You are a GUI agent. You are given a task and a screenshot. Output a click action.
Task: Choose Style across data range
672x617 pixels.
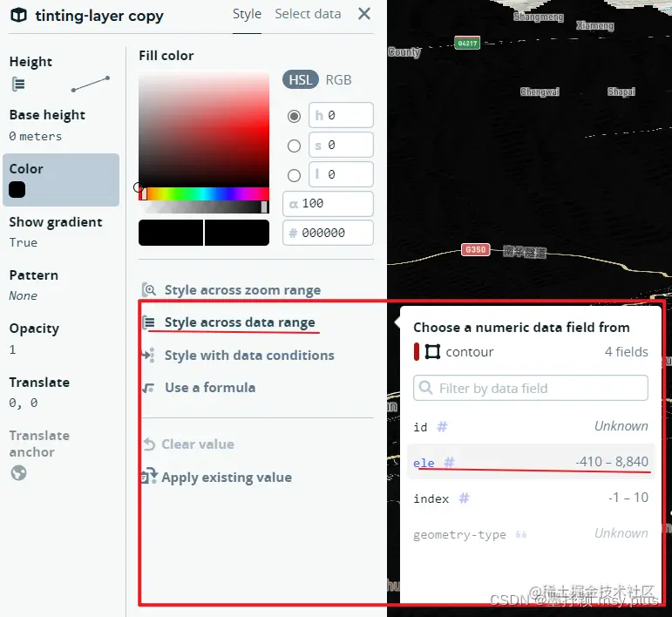click(x=240, y=322)
